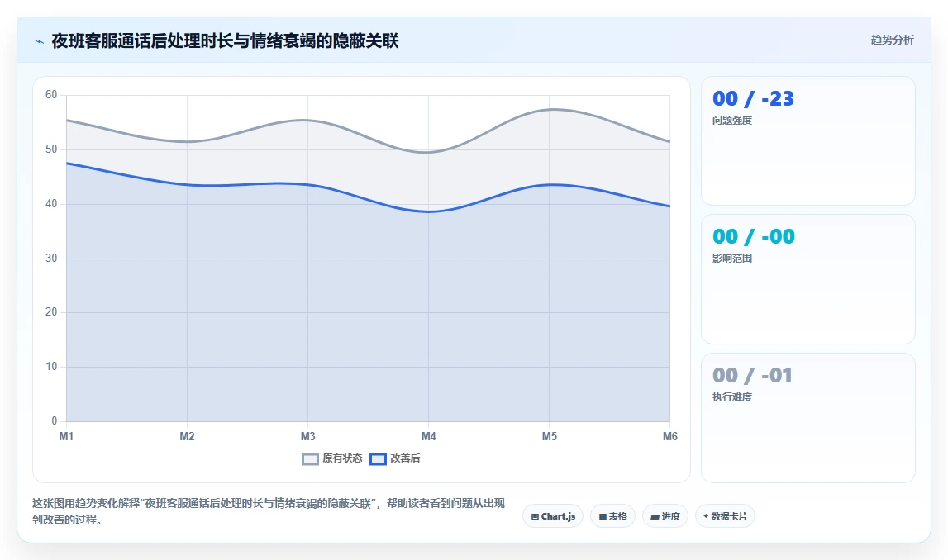Viewport: 948px width, 560px height.
Task: Toggle the 改善后 legend series
Action: [x=395, y=458]
